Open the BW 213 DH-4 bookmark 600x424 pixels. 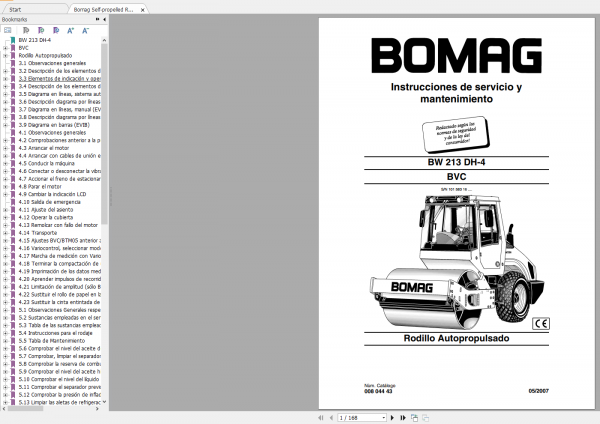[34, 40]
